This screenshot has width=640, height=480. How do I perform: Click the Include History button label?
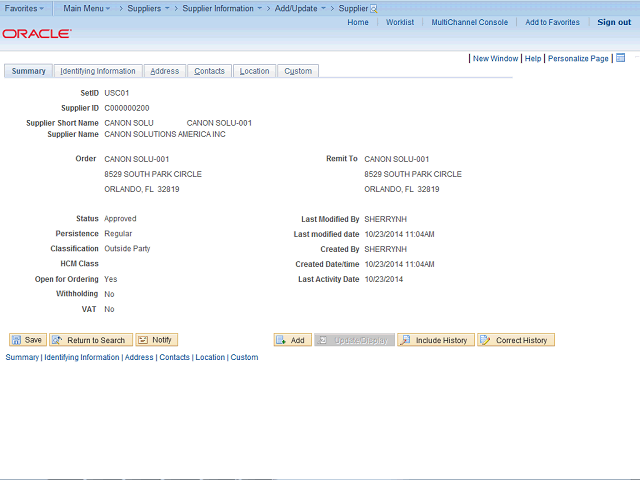pyautogui.click(x=441, y=340)
